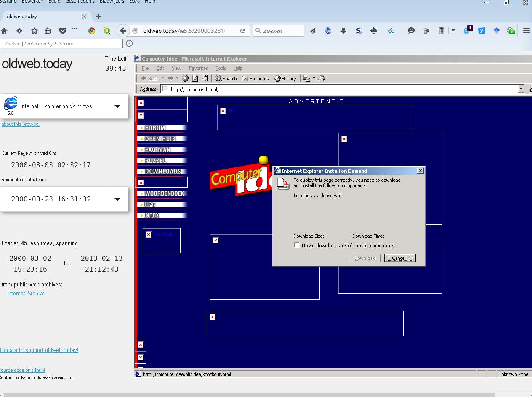532x397 pixels.
Task: Open a new Firefox tab
Action: point(99,16)
